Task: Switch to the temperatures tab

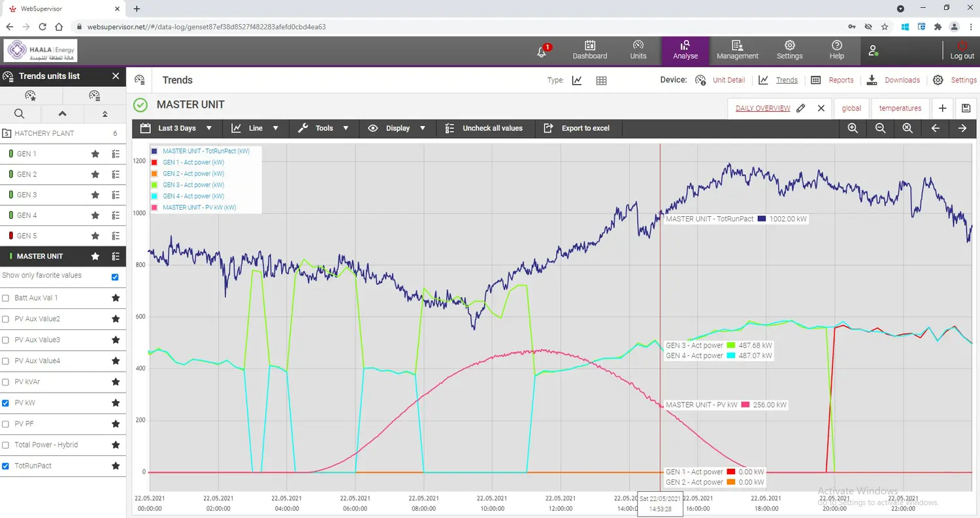Action: 900,108
